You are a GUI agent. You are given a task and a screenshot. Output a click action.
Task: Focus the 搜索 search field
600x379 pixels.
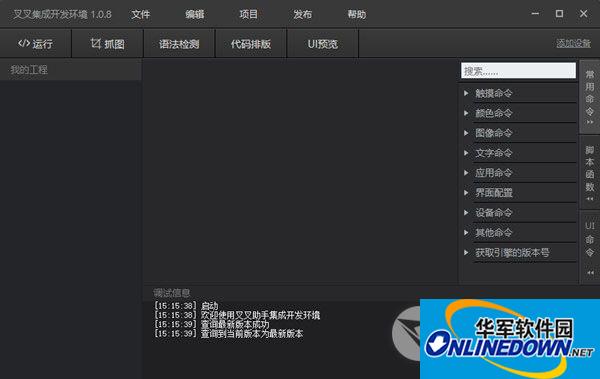coord(518,71)
